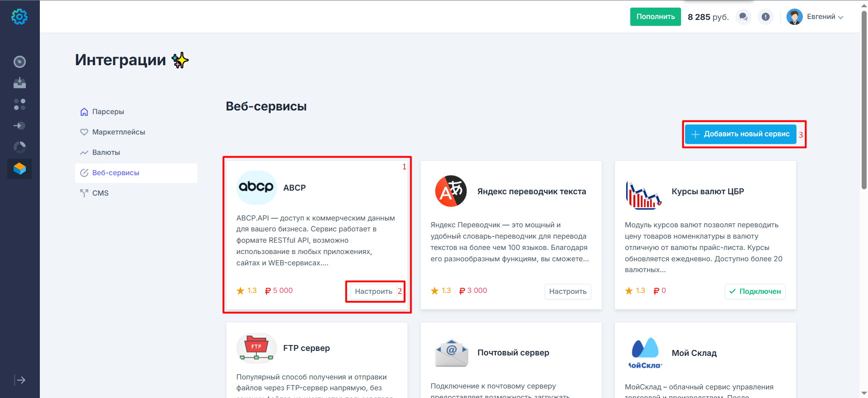Click the Пополнить button
Screen dimensions: 868x398
(655, 17)
